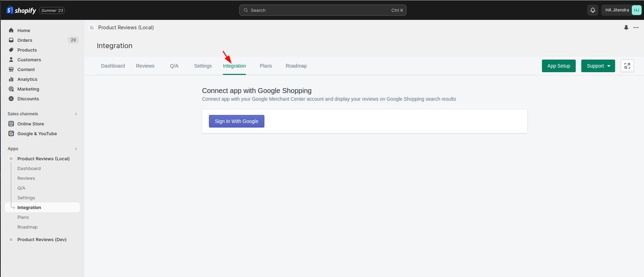This screenshot has height=277, width=644.
Task: Click the Discounts badge icon
Action: (x=11, y=99)
